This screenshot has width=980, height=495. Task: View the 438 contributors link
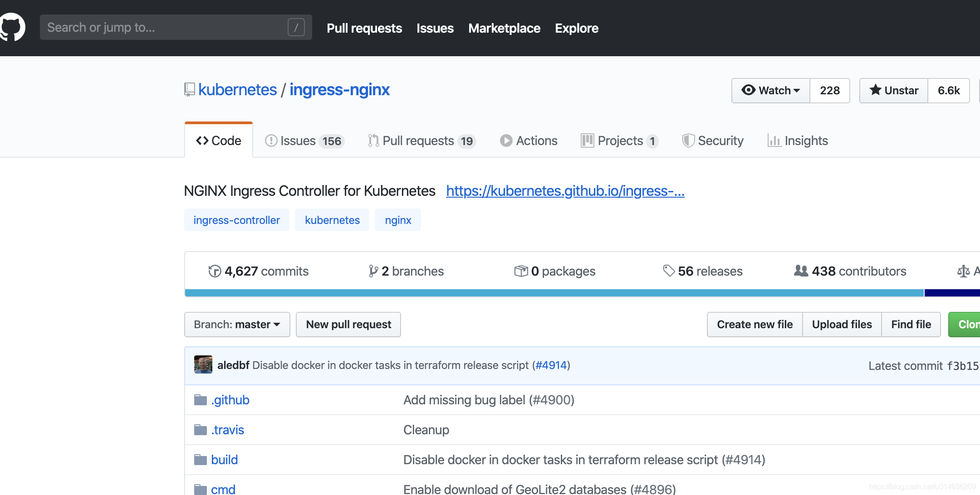pyautogui.click(x=850, y=271)
